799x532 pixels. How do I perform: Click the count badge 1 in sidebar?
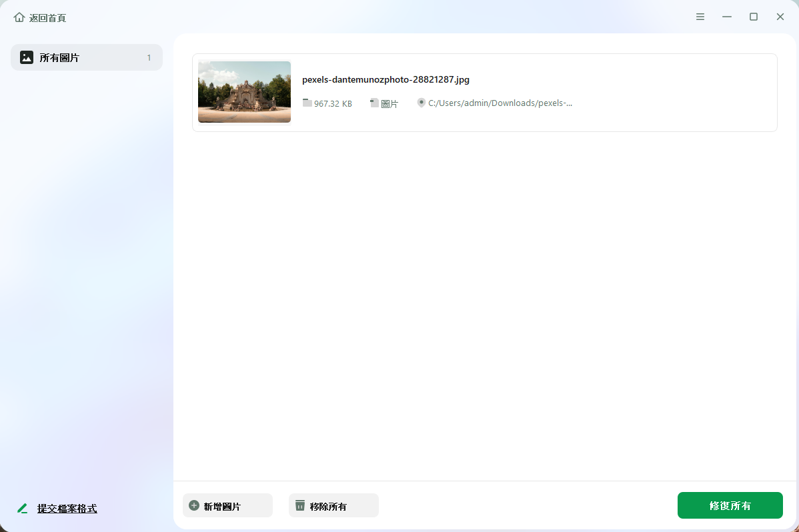point(149,58)
